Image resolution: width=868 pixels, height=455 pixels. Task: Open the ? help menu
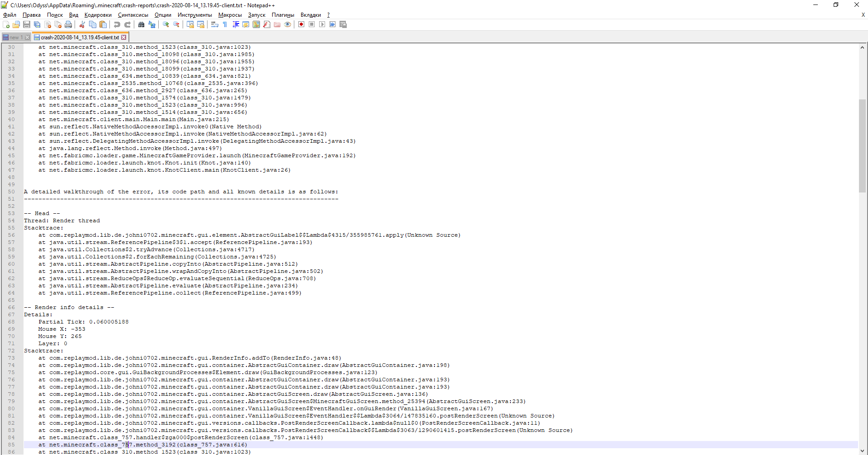pos(328,15)
